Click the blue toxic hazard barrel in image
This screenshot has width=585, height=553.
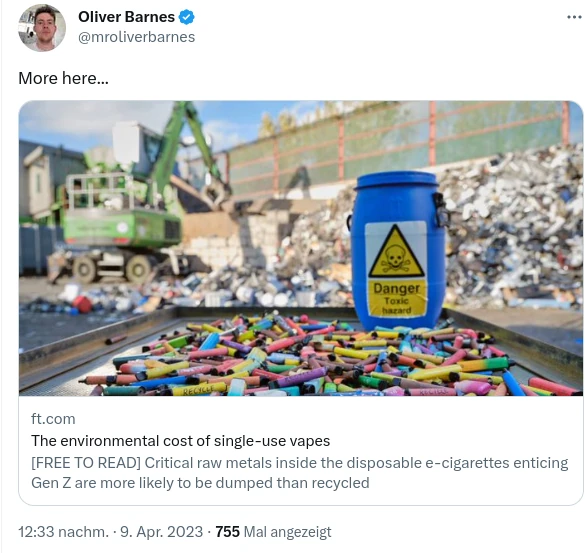(398, 250)
